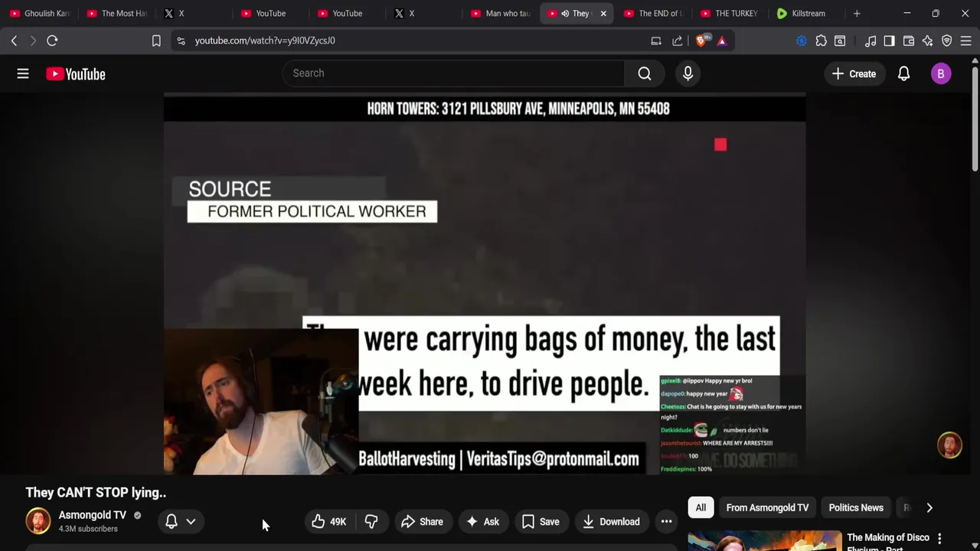The width and height of the screenshot is (980, 551).
Task: Open Brave Shields lion icon
Action: click(701, 41)
